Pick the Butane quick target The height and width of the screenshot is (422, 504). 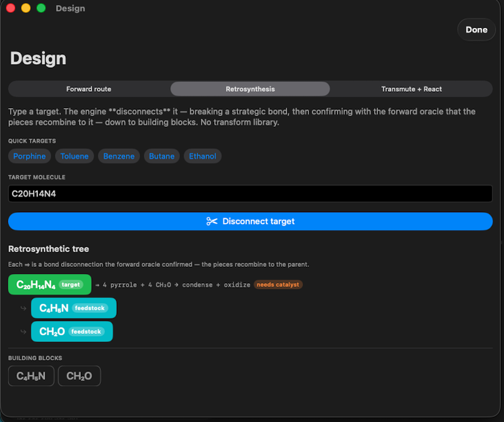(162, 156)
